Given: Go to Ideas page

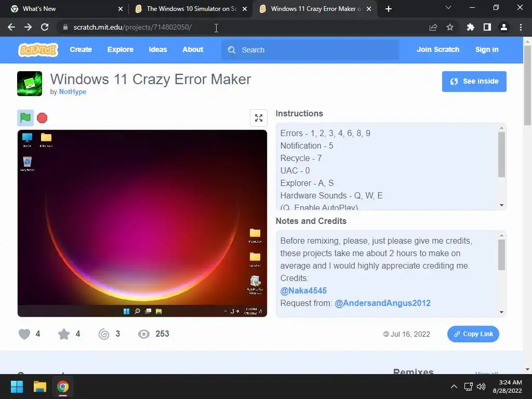Looking at the screenshot, I should click(158, 49).
